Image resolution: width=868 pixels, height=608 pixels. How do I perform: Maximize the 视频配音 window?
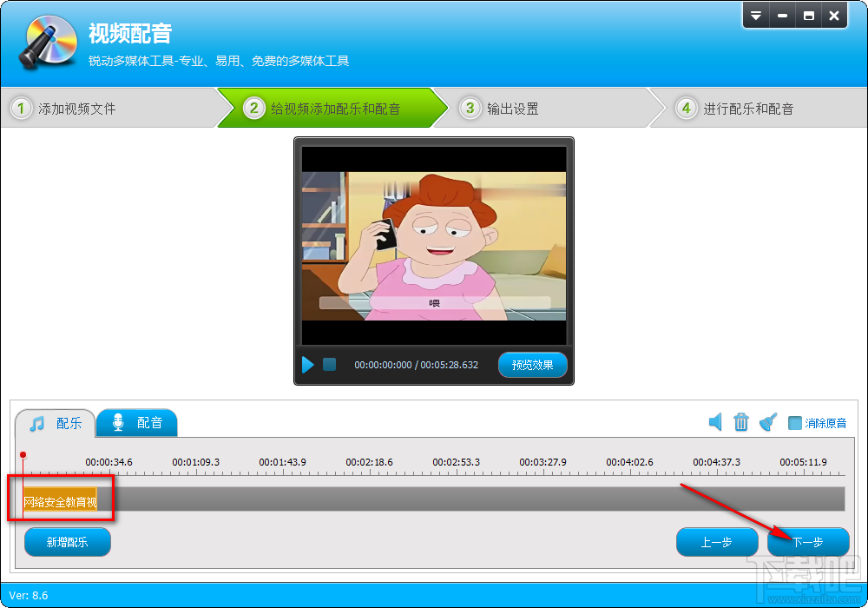(809, 16)
